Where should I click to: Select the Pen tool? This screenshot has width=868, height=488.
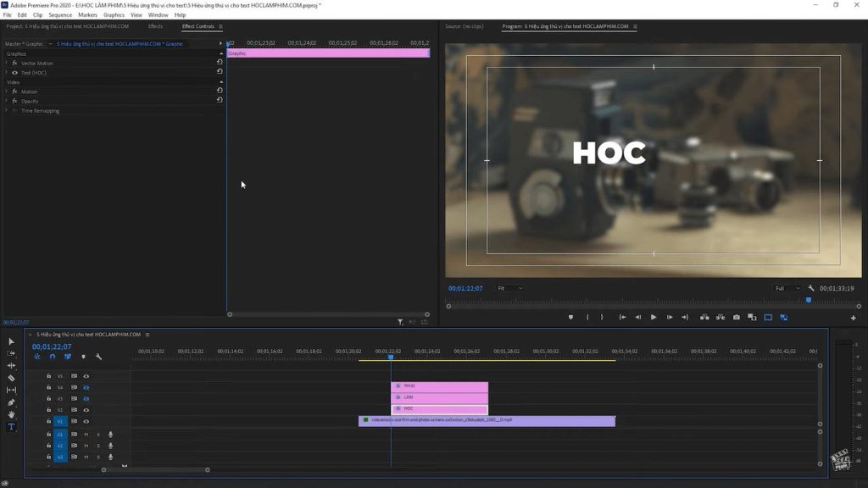click(11, 402)
